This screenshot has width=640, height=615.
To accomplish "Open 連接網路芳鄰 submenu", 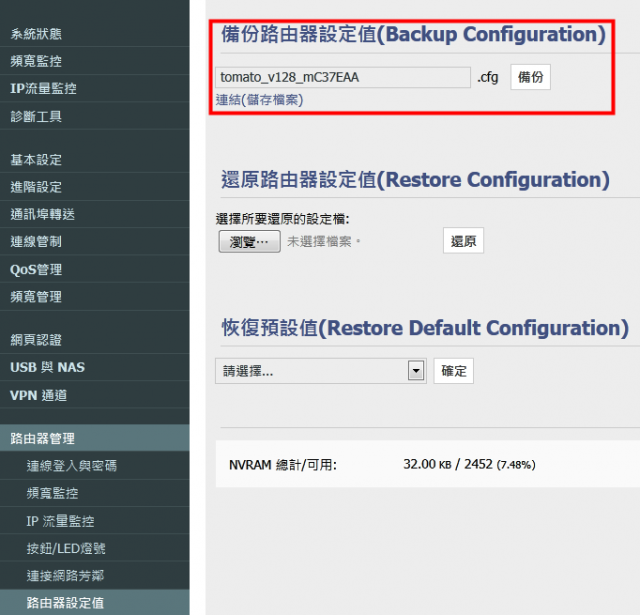I will coord(94,575).
